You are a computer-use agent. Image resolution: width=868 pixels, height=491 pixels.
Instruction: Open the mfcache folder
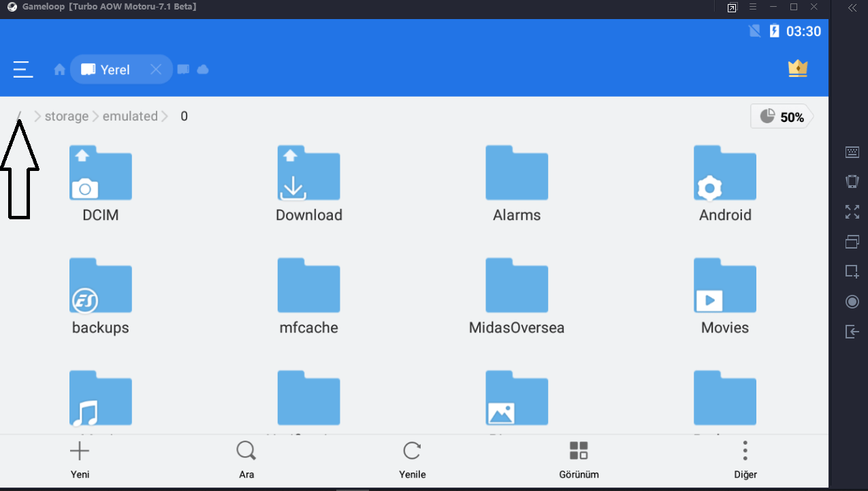pos(309,297)
